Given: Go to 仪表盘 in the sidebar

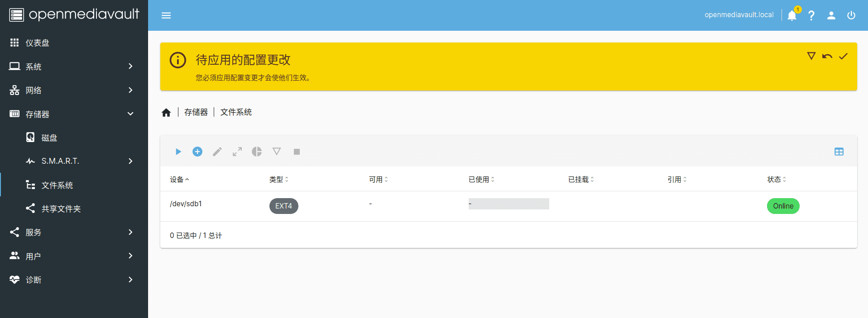Looking at the screenshot, I should (37, 43).
